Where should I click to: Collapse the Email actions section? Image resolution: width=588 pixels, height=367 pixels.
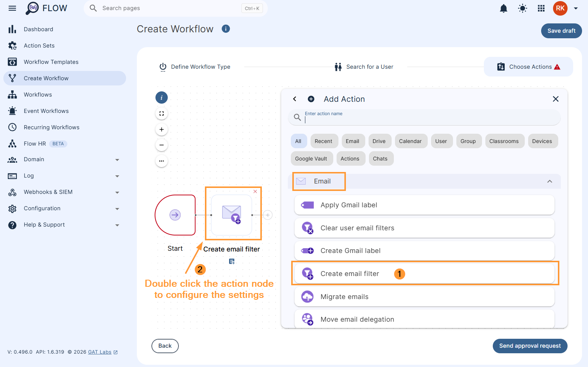[x=550, y=181]
